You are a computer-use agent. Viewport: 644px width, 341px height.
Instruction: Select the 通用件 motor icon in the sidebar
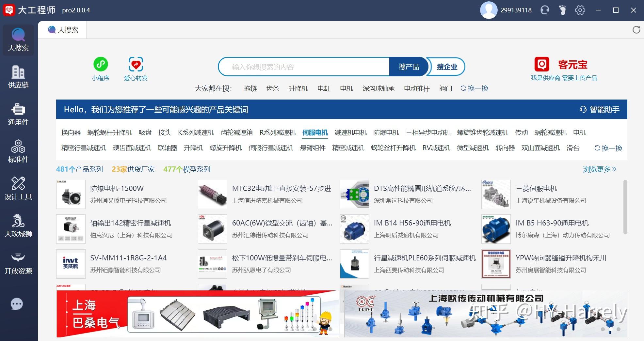pyautogui.click(x=18, y=114)
